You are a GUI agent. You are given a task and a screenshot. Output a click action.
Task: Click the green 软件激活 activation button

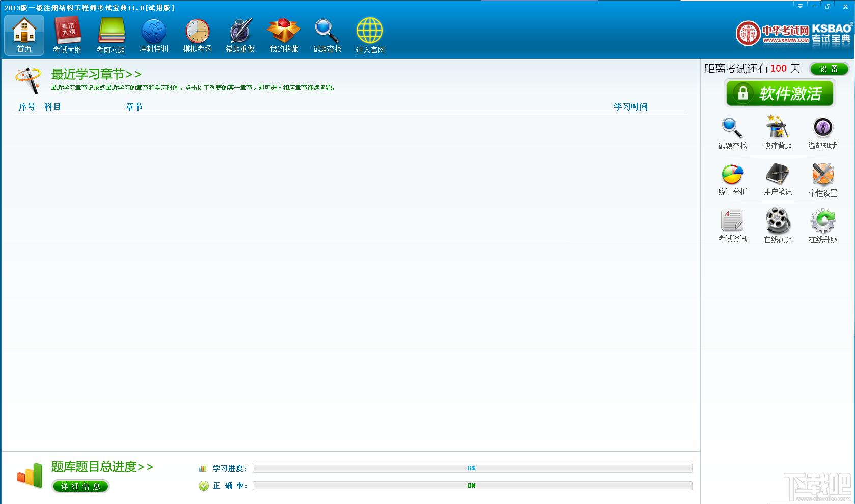coord(780,94)
